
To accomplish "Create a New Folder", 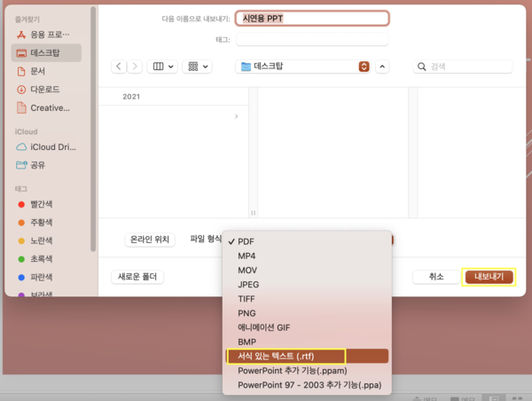I will click(x=137, y=277).
